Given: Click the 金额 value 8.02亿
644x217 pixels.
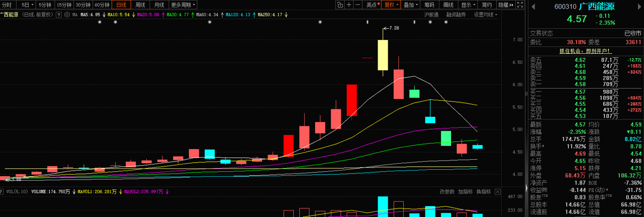Looking at the screenshot, I should pos(633,140).
